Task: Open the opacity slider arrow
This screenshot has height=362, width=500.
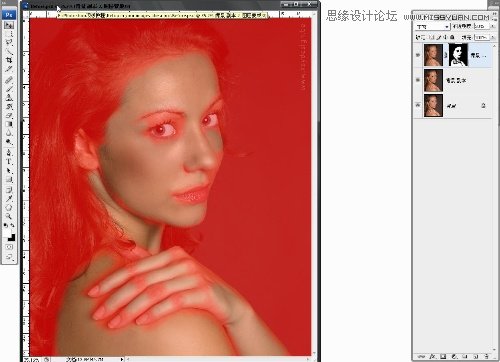Action: coord(493,26)
